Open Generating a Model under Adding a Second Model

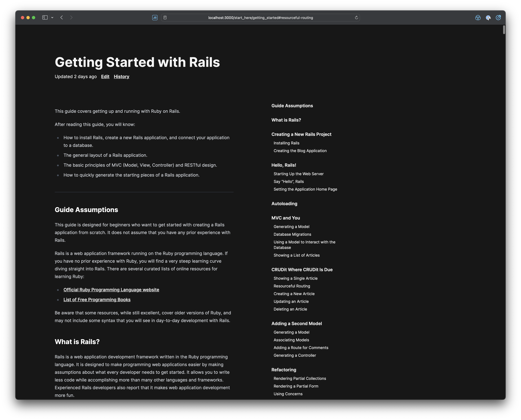coord(291,332)
